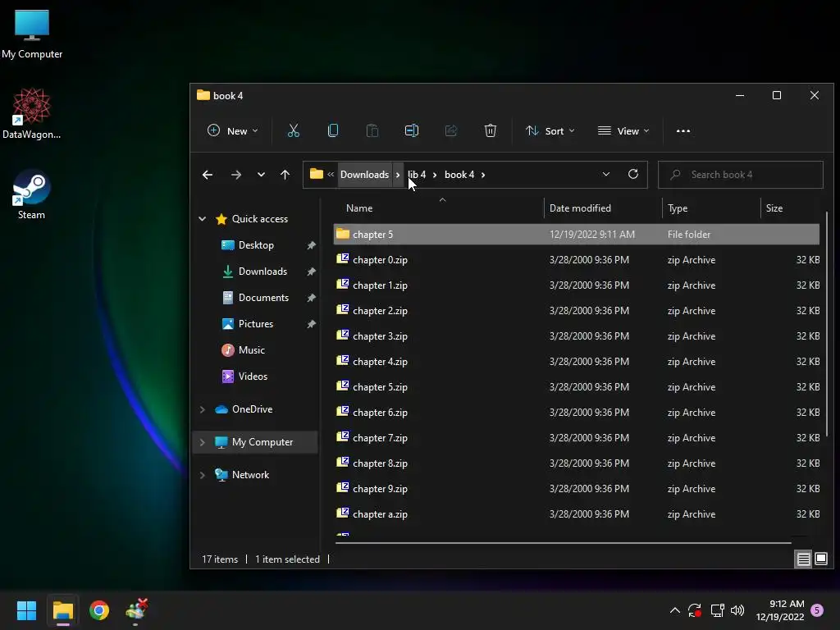Click the Share icon in toolbar
This screenshot has height=630, width=840.
(x=451, y=130)
